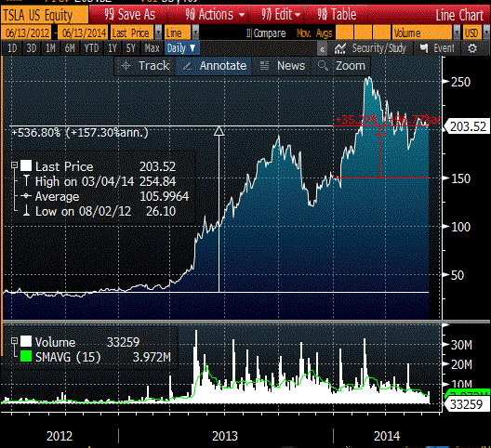Screen dimensions: 491x448
Task: Click the 2012 year axis label
Action: 60,436
